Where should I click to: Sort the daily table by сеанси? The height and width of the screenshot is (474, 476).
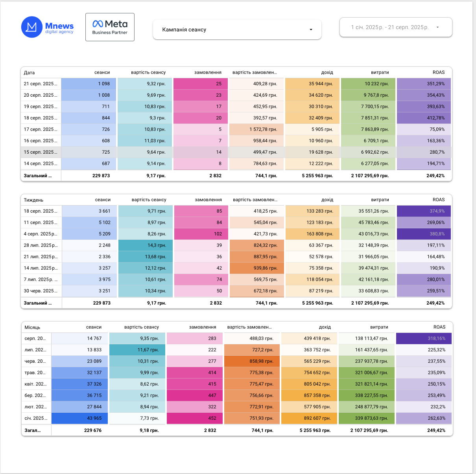(x=102, y=72)
